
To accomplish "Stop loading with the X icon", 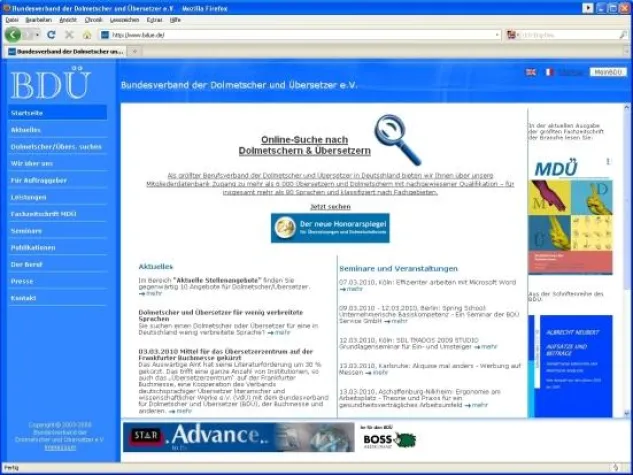I will pyautogui.click(x=69, y=35).
